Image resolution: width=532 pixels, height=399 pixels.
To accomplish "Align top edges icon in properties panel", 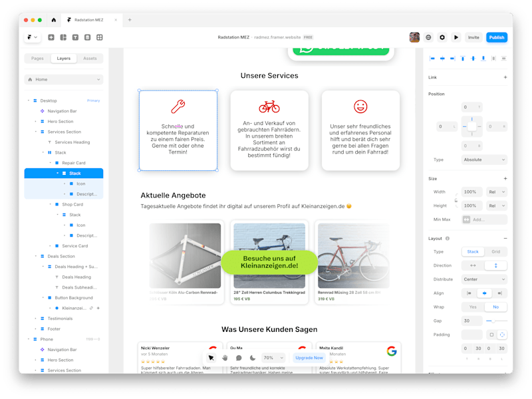I will (x=463, y=59).
